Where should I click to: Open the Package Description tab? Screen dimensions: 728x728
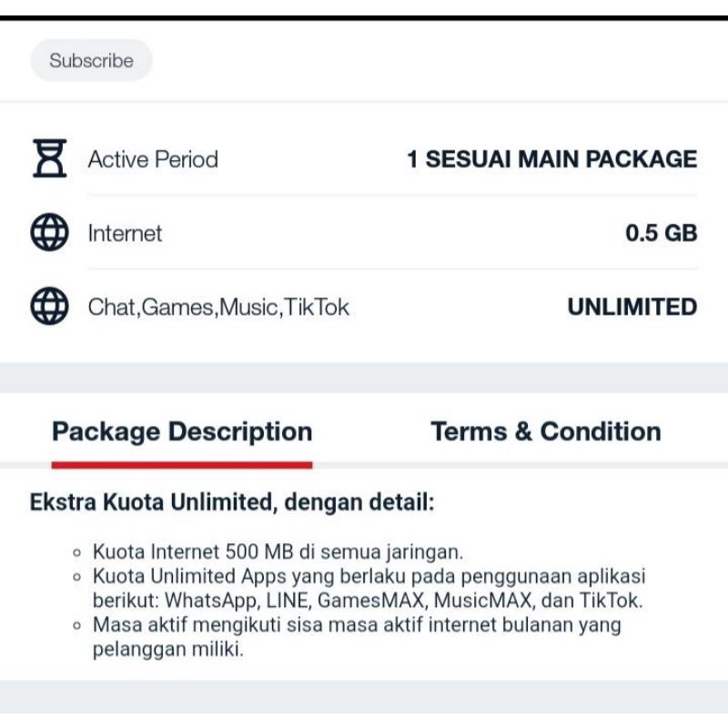coord(182,431)
